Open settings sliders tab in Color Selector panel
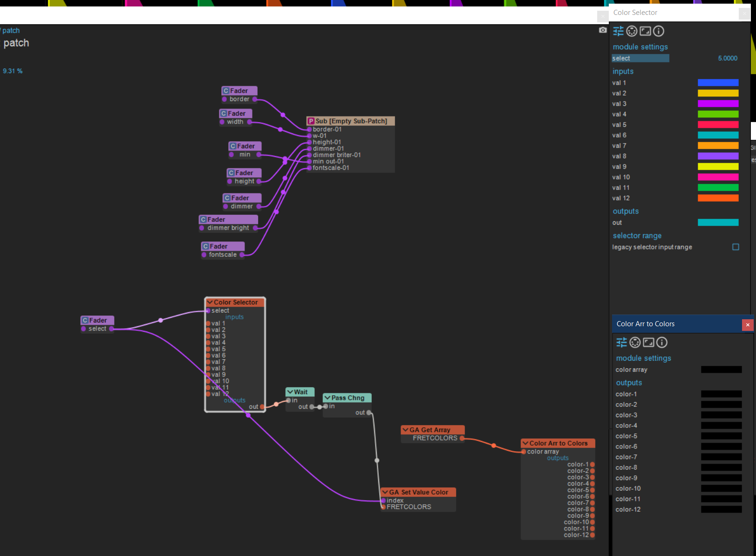Screen dimensions: 756x556 tap(618, 31)
